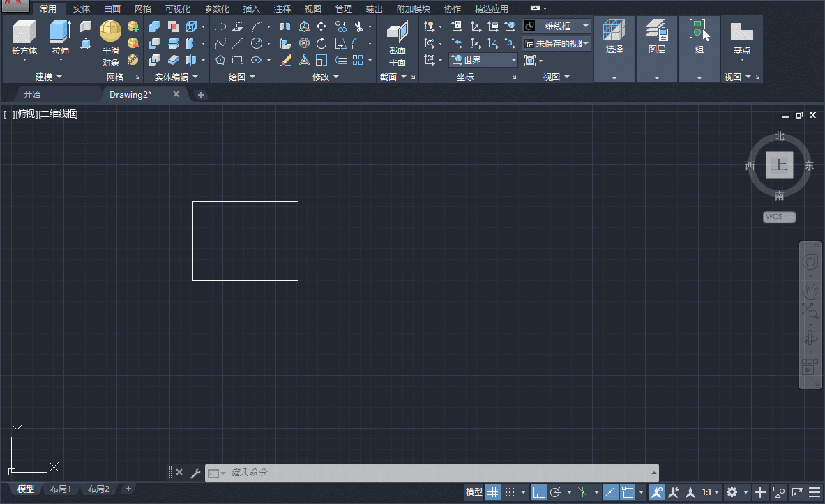
Task: Switch to the 布局1 layout tab
Action: pos(61,489)
